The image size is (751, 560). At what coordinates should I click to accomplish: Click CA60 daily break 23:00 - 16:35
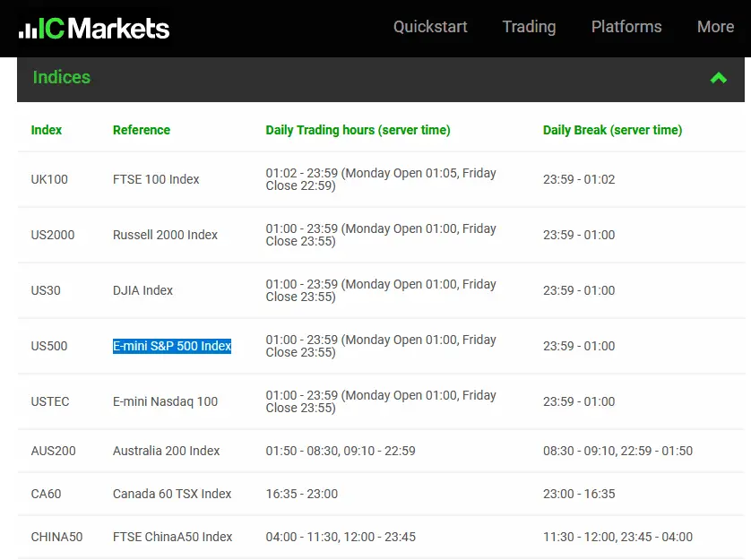[x=579, y=494]
